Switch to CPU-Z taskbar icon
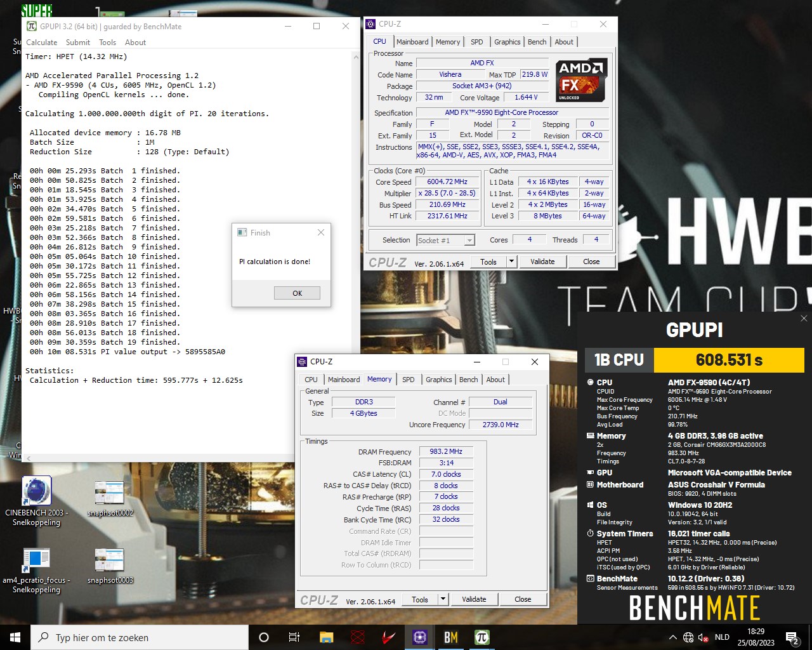Image resolution: width=812 pixels, height=650 pixels. 420,637
